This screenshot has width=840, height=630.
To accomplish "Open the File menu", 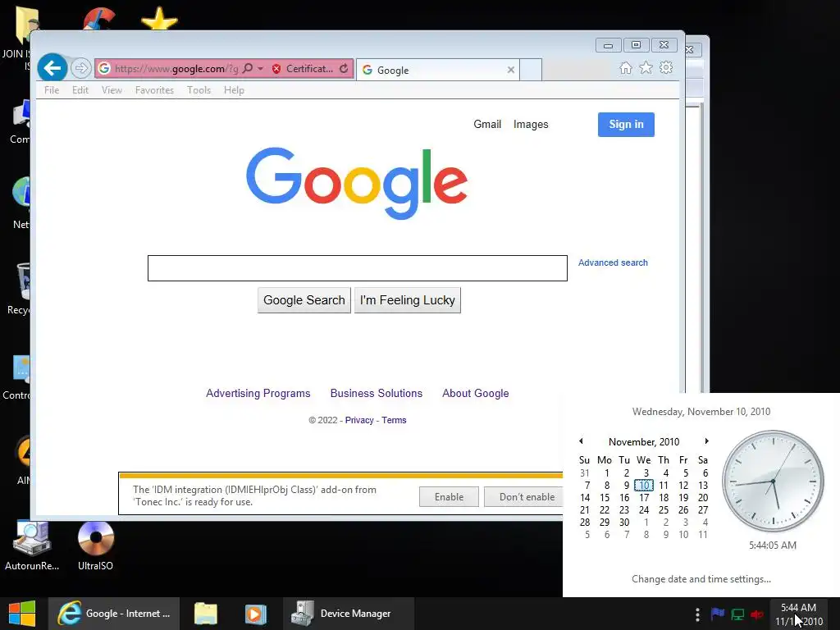I will (x=52, y=90).
